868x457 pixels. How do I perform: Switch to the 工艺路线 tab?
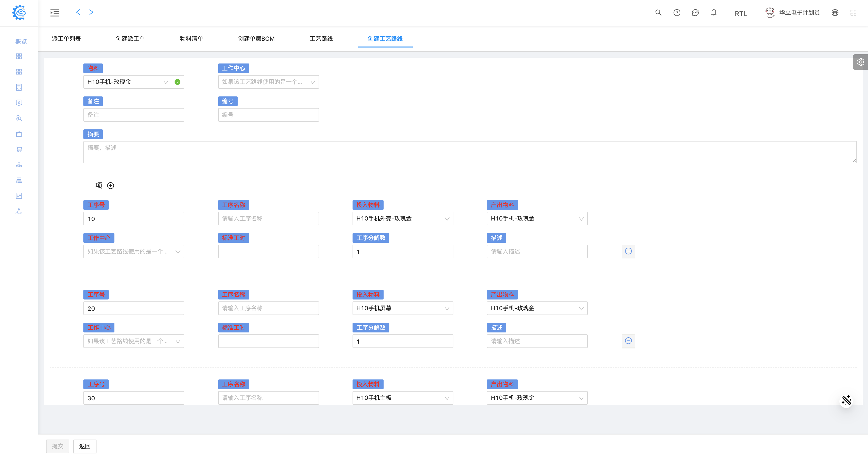[x=321, y=39]
